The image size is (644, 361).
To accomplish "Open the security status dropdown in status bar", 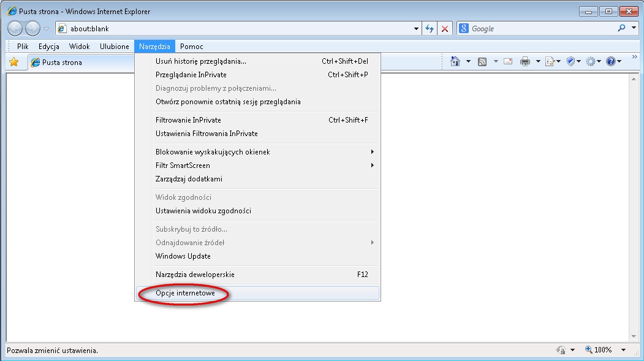I will click(x=572, y=351).
